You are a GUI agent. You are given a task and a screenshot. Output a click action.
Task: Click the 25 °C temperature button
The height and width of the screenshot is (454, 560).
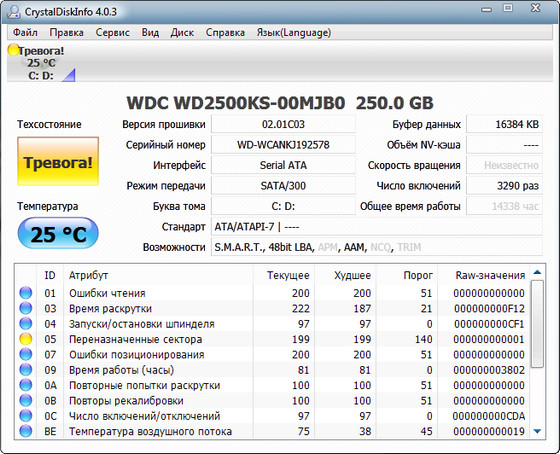pyautogui.click(x=58, y=234)
